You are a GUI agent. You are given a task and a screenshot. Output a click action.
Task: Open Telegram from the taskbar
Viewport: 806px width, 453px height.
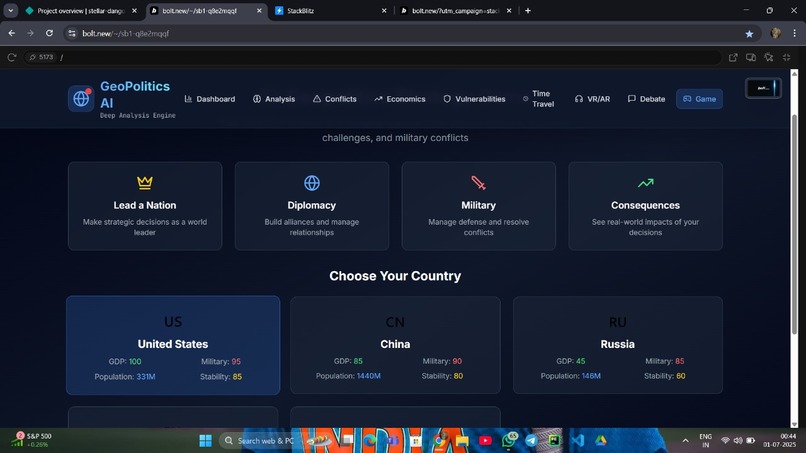(532, 441)
